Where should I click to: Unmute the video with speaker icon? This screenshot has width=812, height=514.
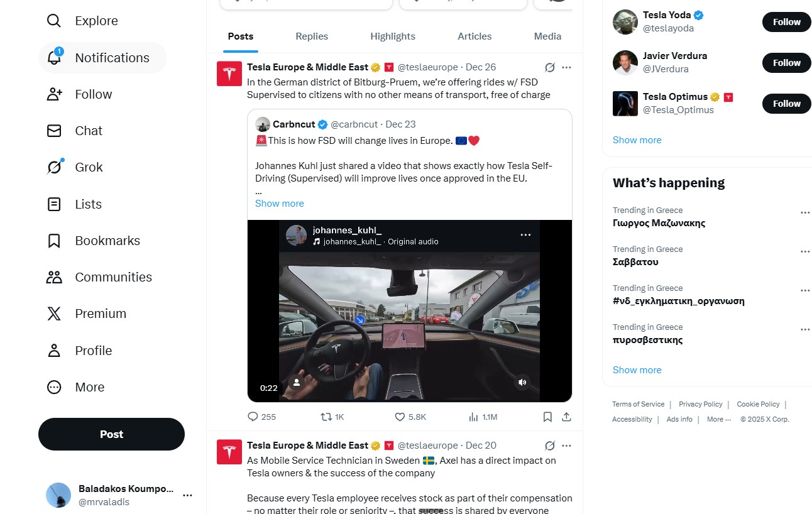pyautogui.click(x=522, y=381)
